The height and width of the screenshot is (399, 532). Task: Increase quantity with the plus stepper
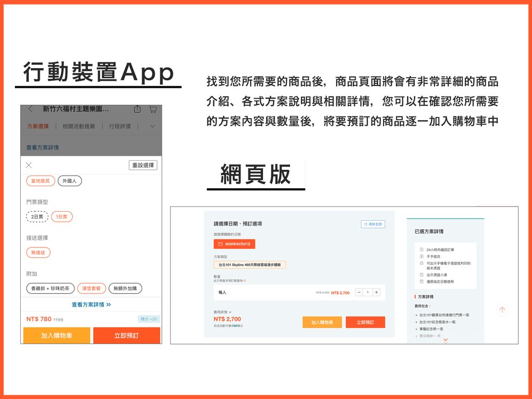pyautogui.click(x=376, y=293)
